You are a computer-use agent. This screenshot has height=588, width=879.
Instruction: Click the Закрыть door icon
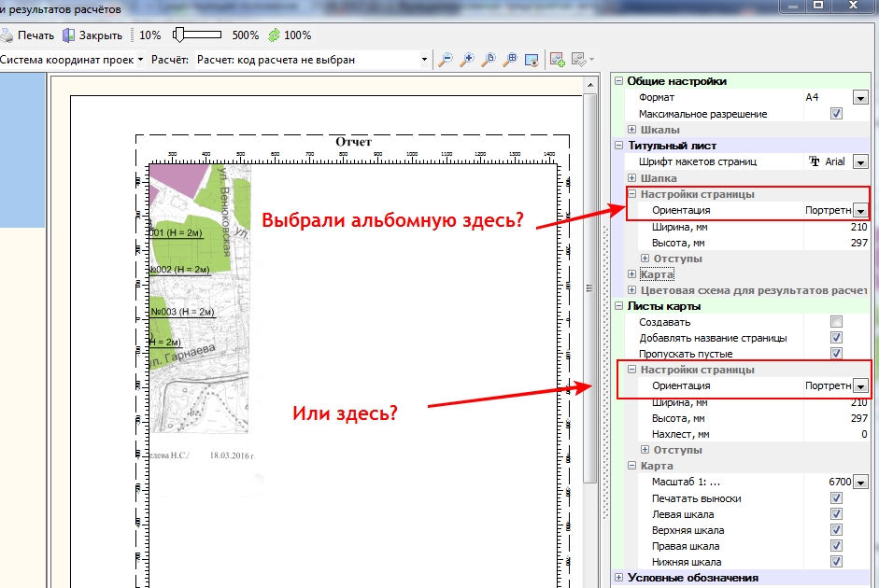click(69, 35)
